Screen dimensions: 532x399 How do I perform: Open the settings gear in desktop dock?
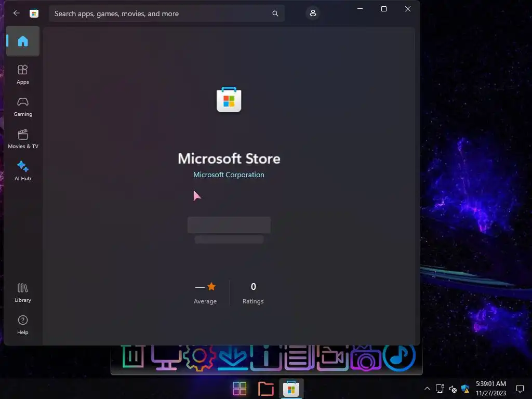click(199, 357)
